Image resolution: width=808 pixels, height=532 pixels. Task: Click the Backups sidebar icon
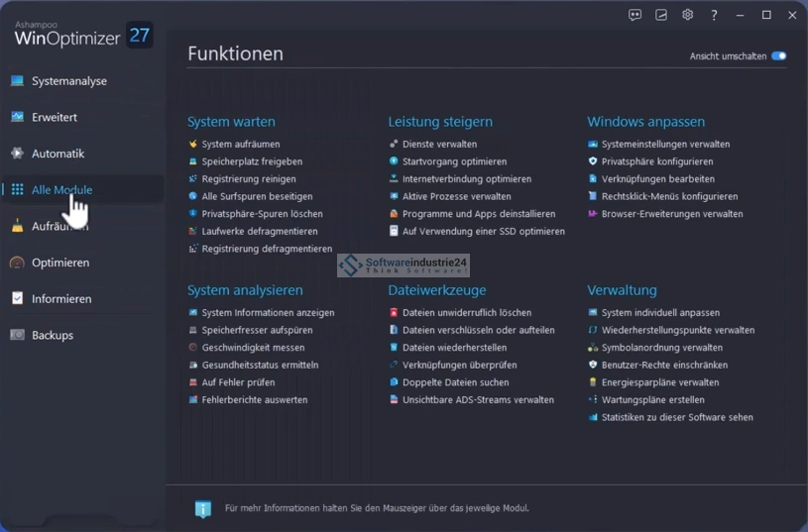[17, 335]
